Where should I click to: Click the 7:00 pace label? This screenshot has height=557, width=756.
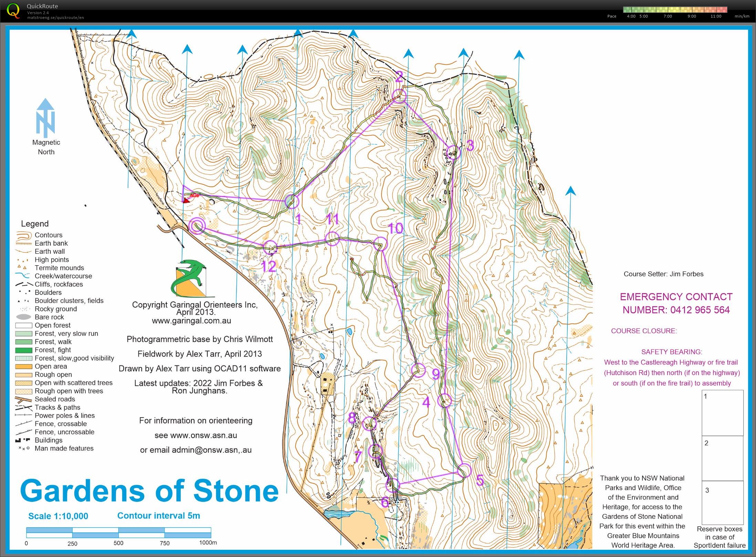(668, 16)
